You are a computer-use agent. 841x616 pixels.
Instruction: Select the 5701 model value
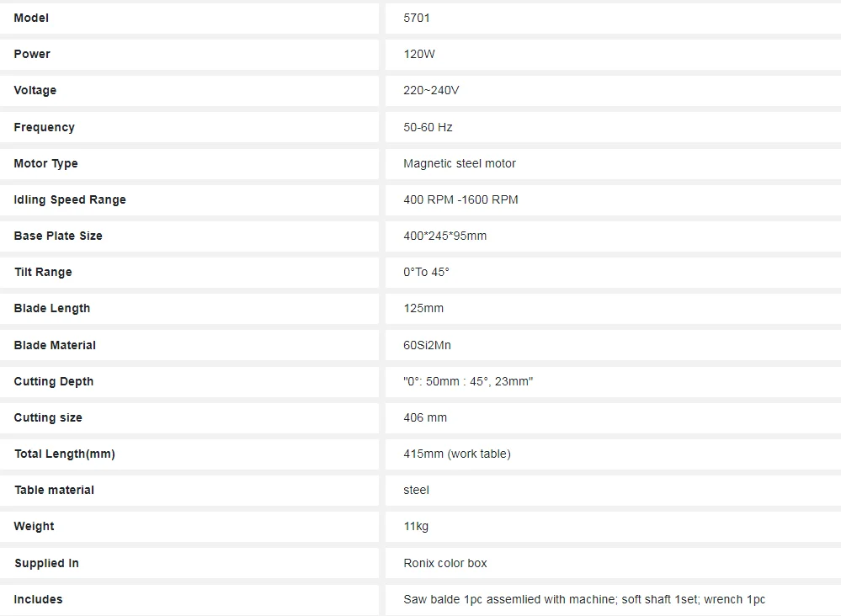click(417, 18)
